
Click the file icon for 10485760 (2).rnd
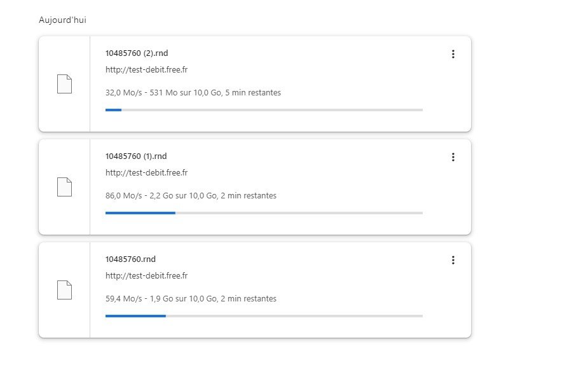[64, 84]
